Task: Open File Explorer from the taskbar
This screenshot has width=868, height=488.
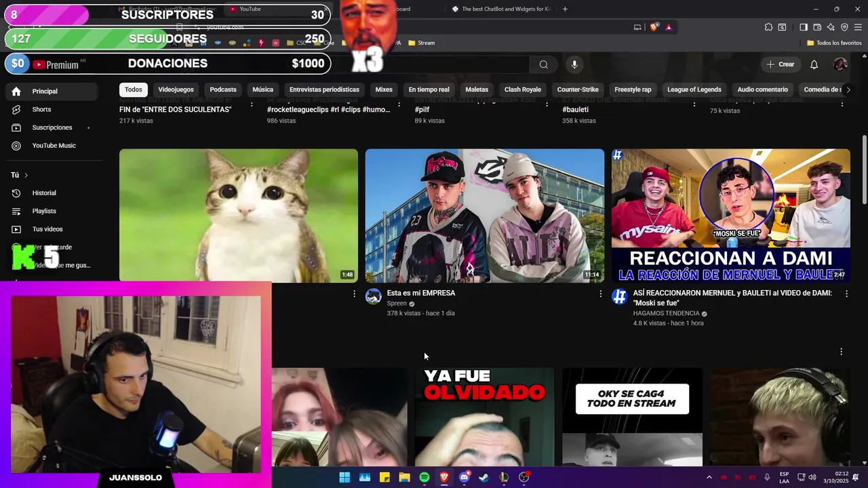Action: [404, 477]
